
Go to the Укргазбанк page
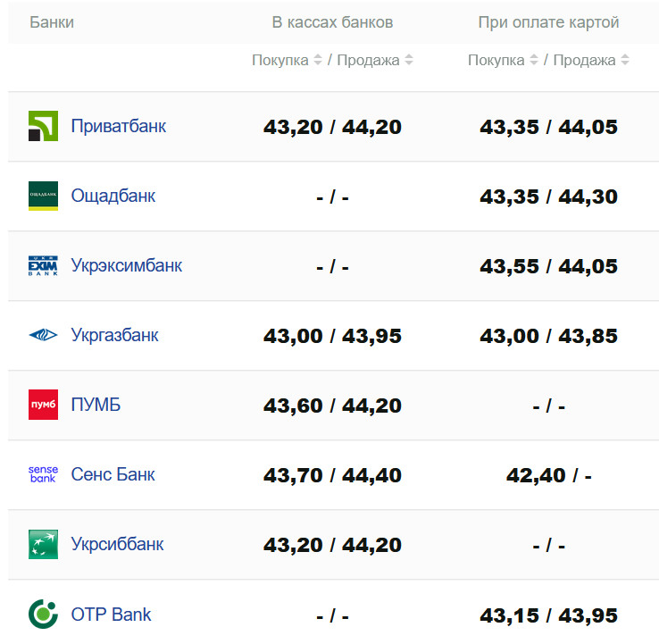115,335
